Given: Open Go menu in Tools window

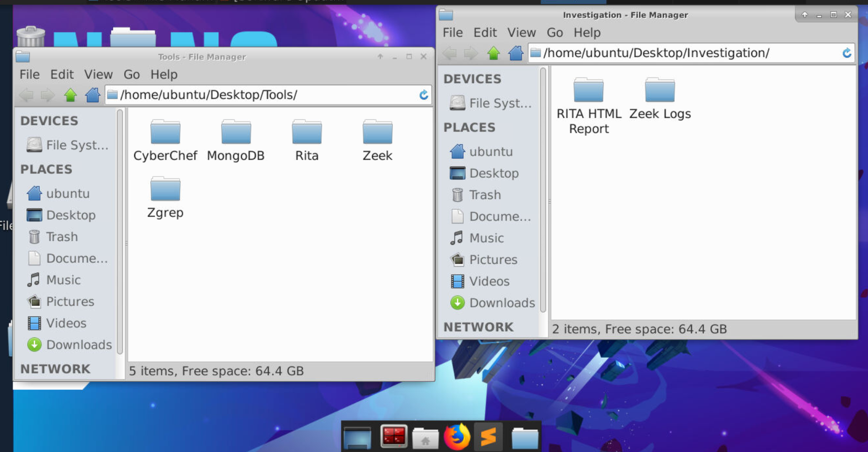Looking at the screenshot, I should pos(131,74).
